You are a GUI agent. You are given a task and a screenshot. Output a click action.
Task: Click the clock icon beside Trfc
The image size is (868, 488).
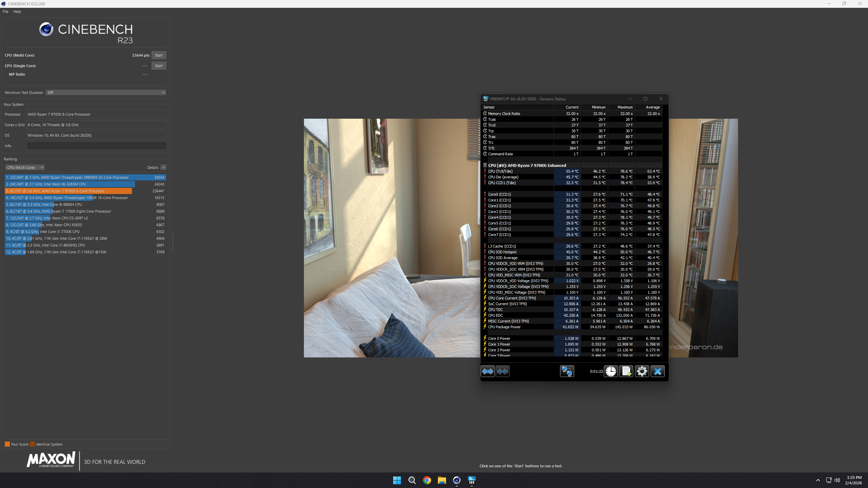click(485, 148)
